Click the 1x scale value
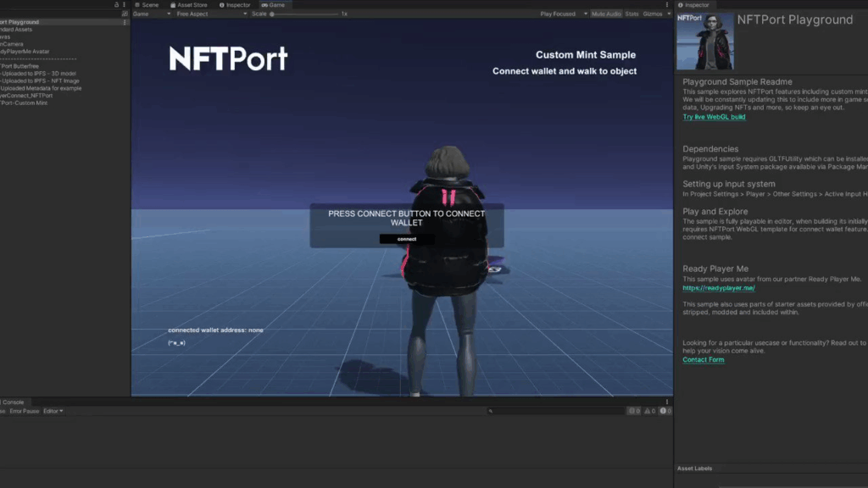The image size is (868, 488). point(344,14)
